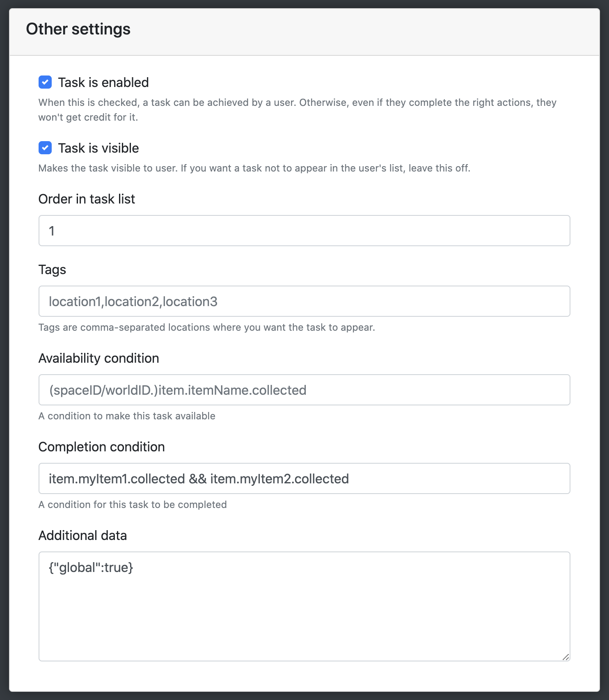Click the completion condition help text
The height and width of the screenshot is (700, 609).
tap(133, 505)
